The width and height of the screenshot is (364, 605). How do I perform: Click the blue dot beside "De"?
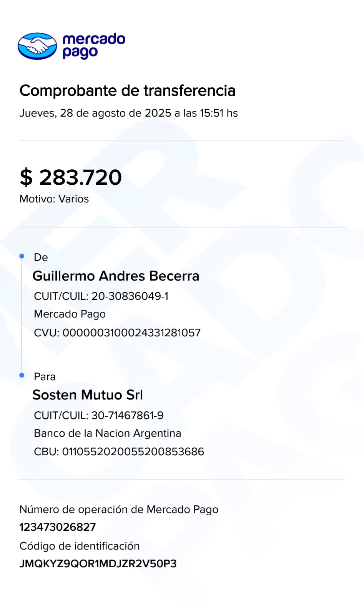click(22, 256)
